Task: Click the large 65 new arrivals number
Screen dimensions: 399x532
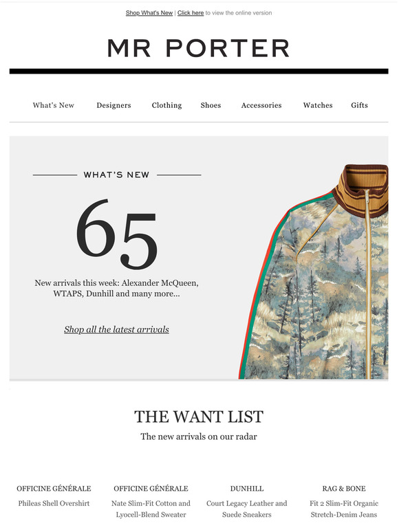Action: [x=116, y=234]
